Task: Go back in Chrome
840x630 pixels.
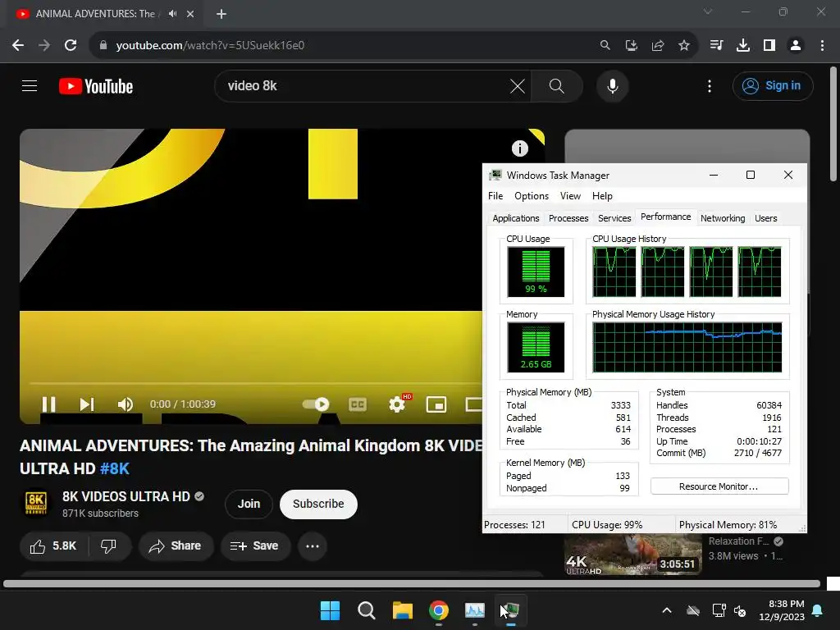Action: point(18,45)
